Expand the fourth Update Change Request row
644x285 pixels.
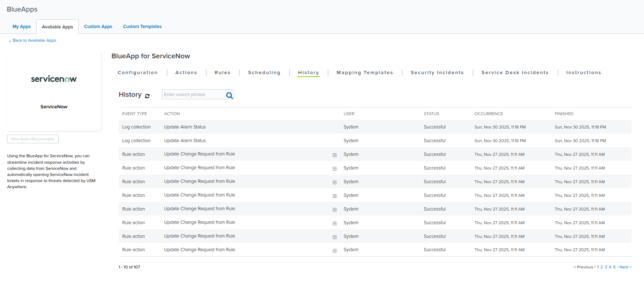pos(334,196)
